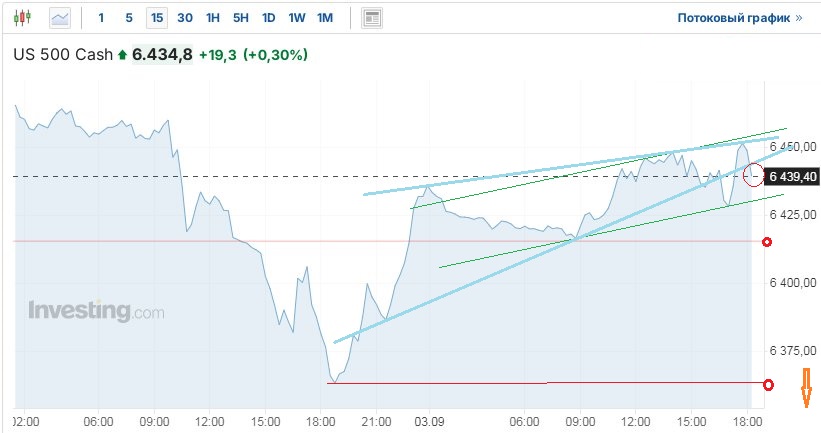821x433 pixels.
Task: Click green up arrow beside US 500 Cash
Action: coord(123,55)
